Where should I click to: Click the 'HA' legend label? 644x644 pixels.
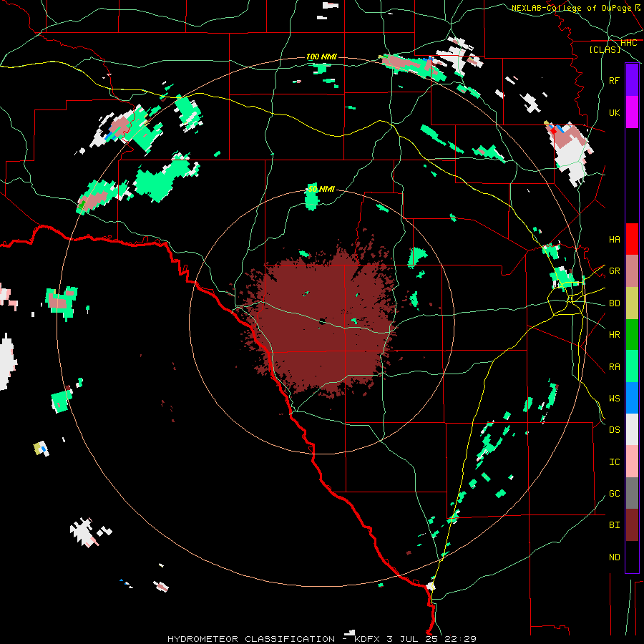[x=614, y=240]
